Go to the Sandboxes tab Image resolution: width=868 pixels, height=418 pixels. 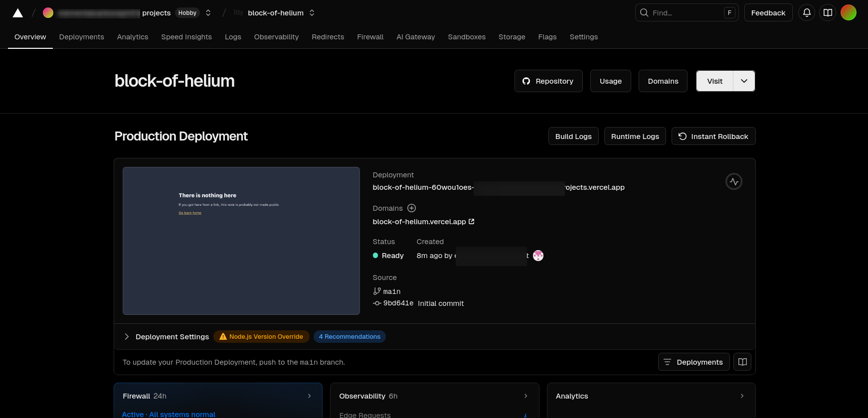[467, 37]
